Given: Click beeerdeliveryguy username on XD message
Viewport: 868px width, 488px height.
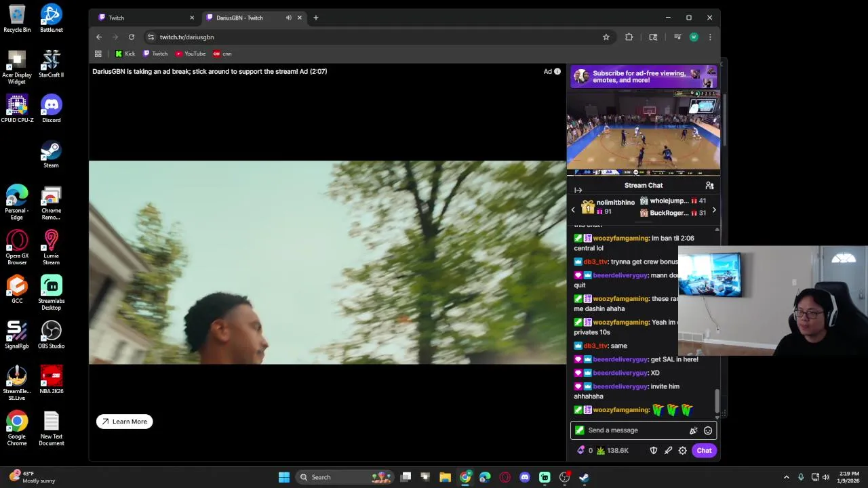Looking at the screenshot, I should [x=620, y=373].
